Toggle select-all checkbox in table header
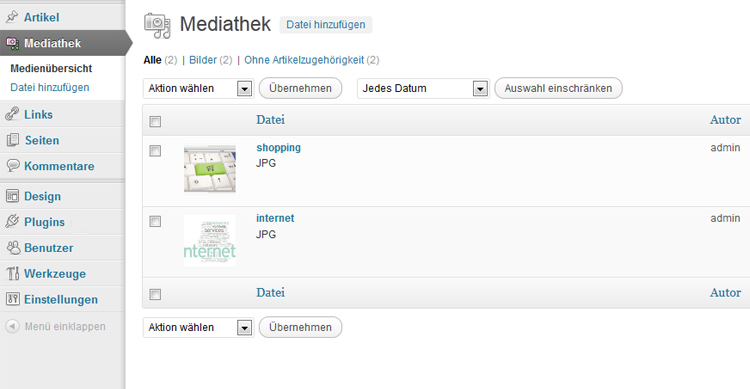Screen dimensions: 750x389 pyautogui.click(x=155, y=122)
